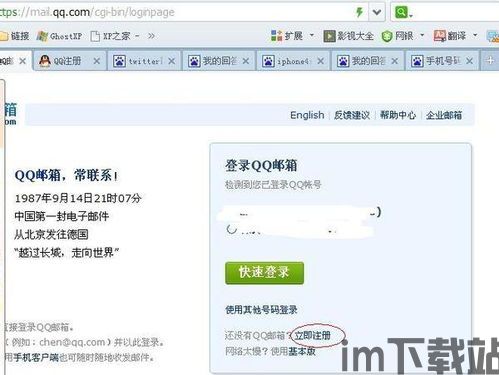Click the paw icon on 手机号 tab
The width and height of the screenshot is (499, 375).
[417, 61]
